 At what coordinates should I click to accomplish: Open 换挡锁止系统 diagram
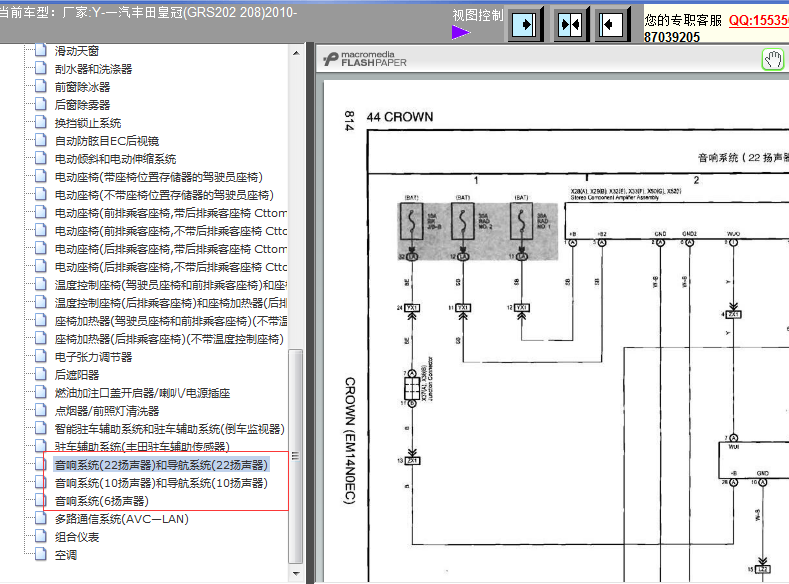tap(88, 123)
